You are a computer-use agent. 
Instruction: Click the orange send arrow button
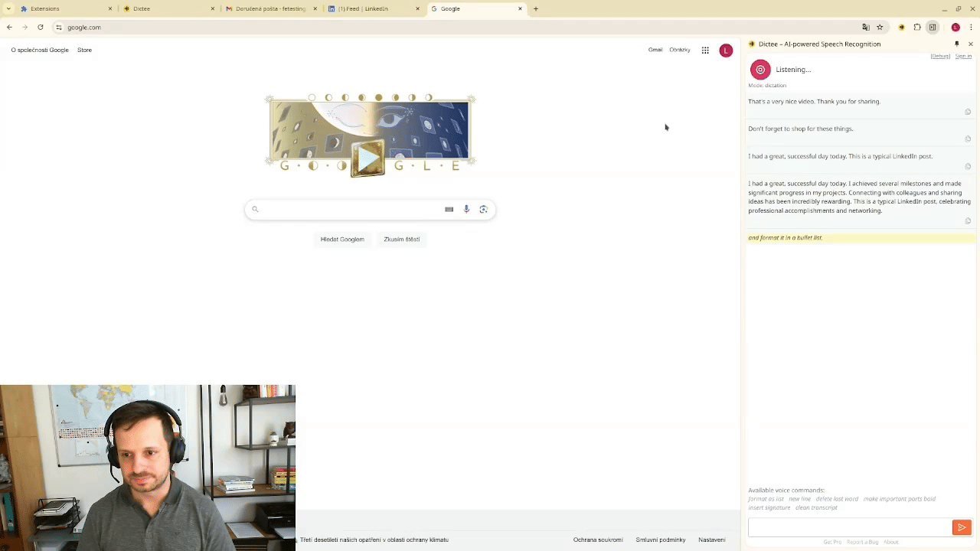point(962,527)
